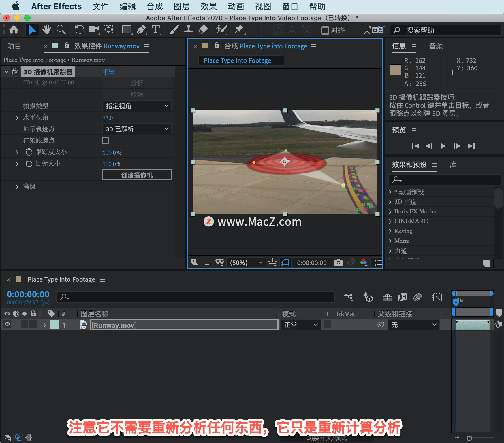Expand the Boris FX Mocha category
This screenshot has height=443, width=504.
click(390, 211)
